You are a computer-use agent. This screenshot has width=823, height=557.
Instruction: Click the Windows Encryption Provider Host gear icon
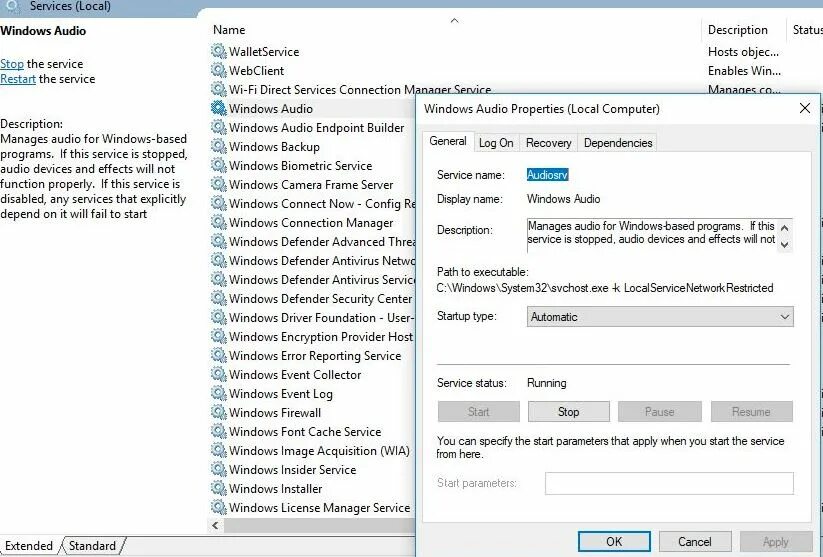tap(218, 337)
